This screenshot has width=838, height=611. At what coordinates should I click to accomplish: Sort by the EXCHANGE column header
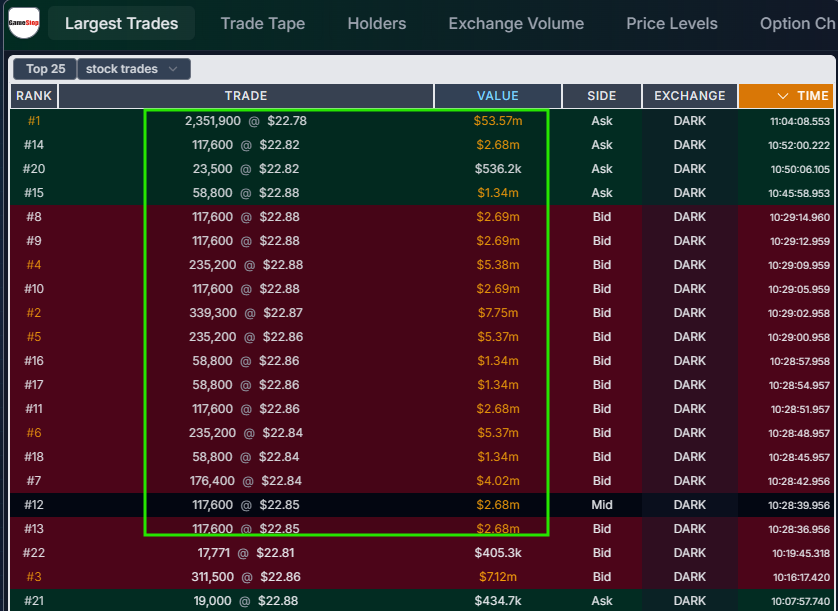point(690,96)
